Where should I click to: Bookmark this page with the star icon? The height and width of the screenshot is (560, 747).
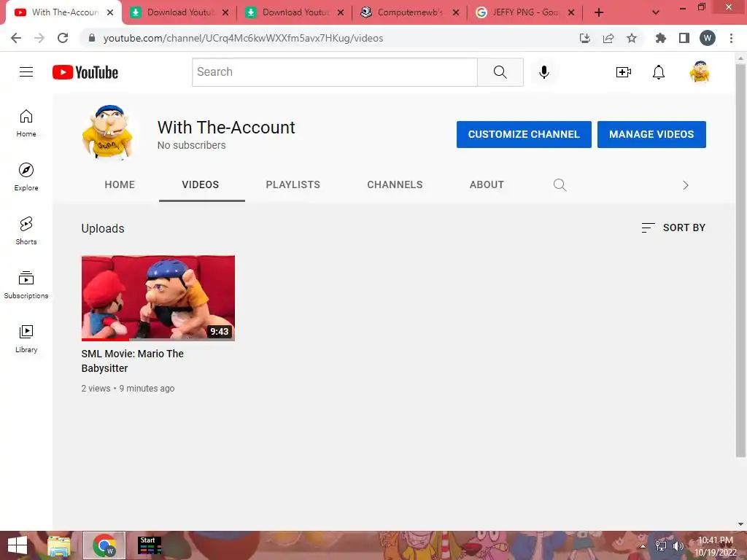[x=632, y=38]
